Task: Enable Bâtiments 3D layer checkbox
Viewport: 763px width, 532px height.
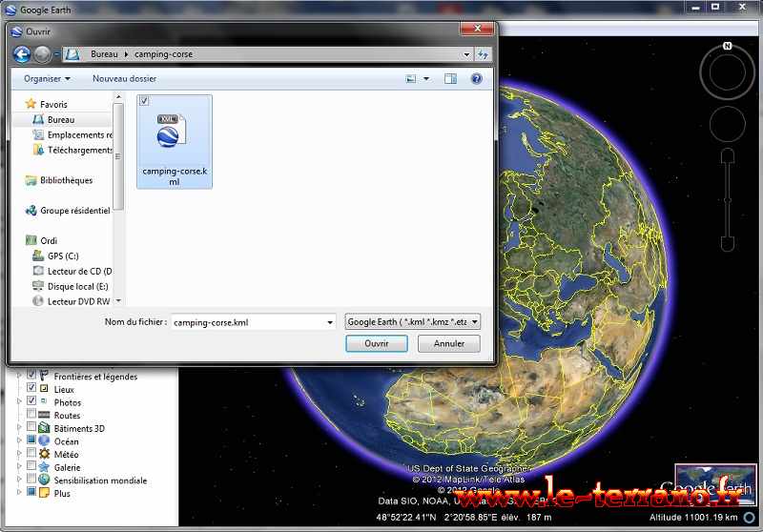Action: coord(31,426)
